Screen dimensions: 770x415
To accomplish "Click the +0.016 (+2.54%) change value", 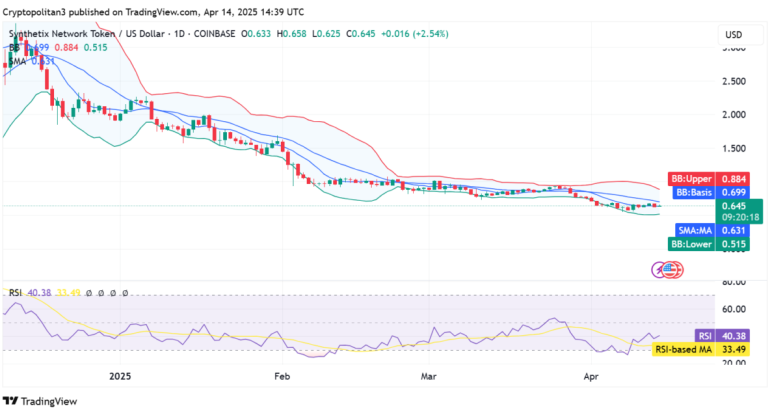I will click(414, 34).
